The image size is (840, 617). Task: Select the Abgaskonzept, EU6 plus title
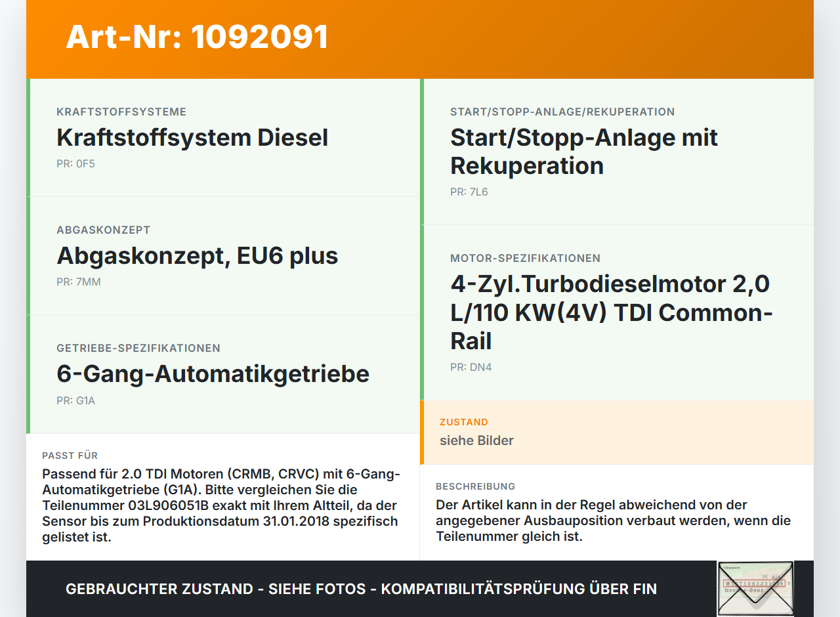coord(198,256)
